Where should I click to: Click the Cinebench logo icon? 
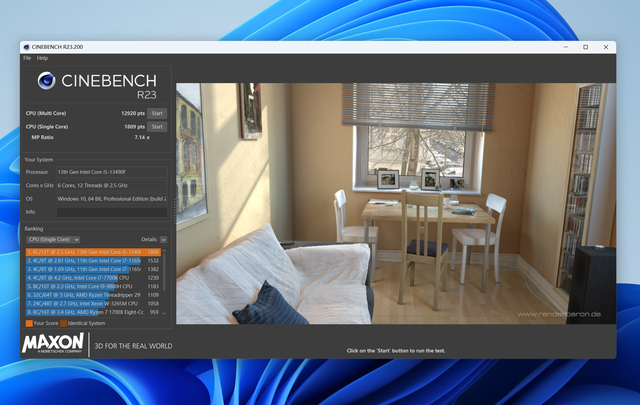(x=47, y=80)
